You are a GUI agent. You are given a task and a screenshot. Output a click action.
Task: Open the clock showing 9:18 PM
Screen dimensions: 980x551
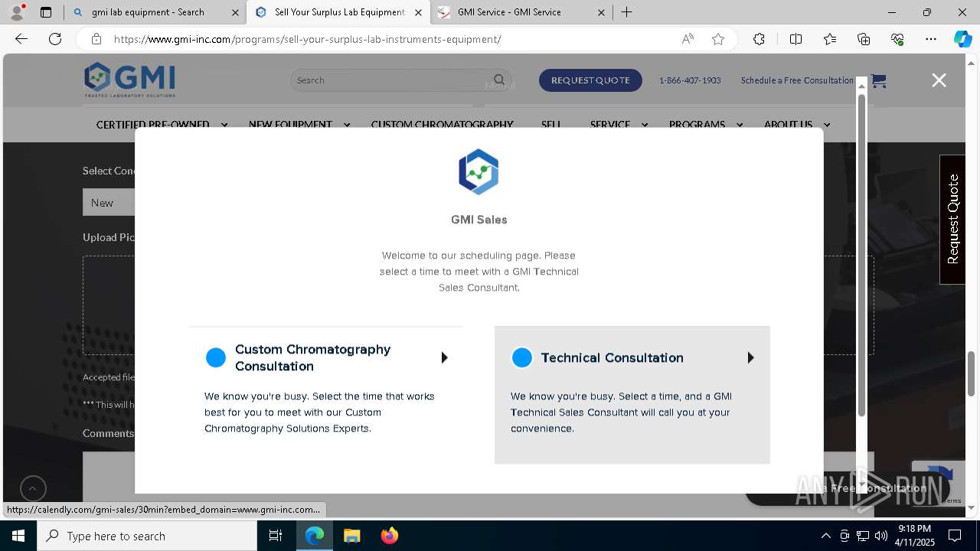(915, 536)
